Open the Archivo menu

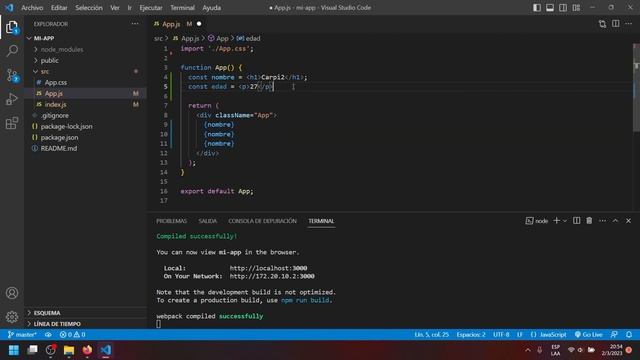[x=32, y=7]
